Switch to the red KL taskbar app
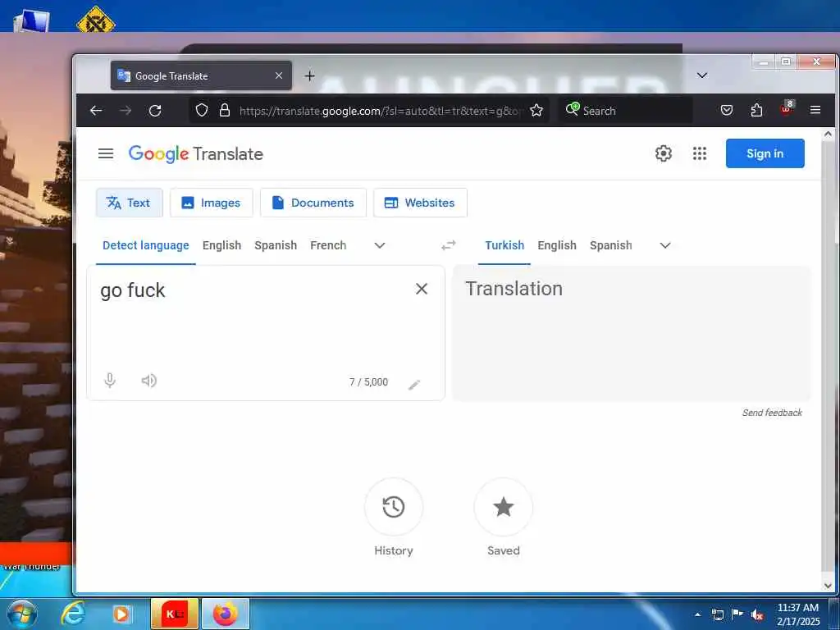 click(175, 614)
